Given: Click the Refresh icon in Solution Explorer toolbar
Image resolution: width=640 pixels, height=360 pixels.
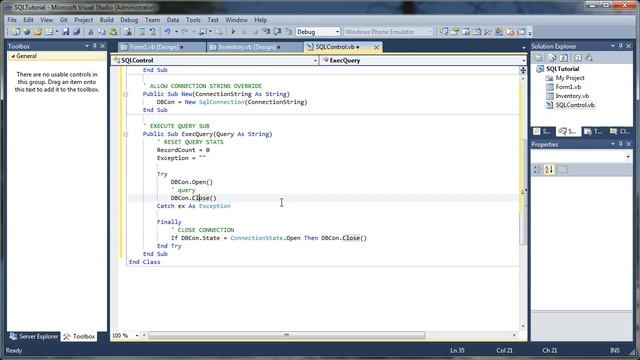Looking at the screenshot, I should [564, 58].
